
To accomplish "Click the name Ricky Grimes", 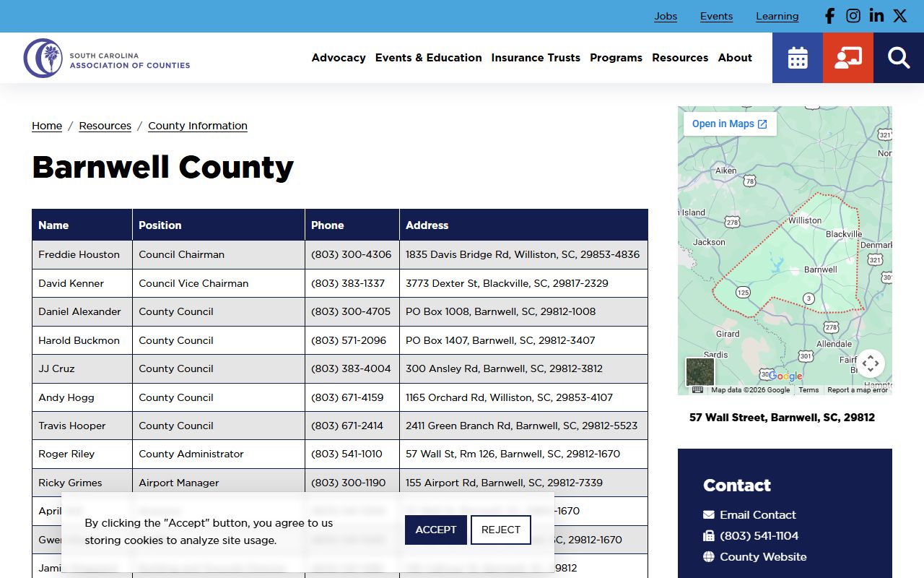I will pos(71,483).
